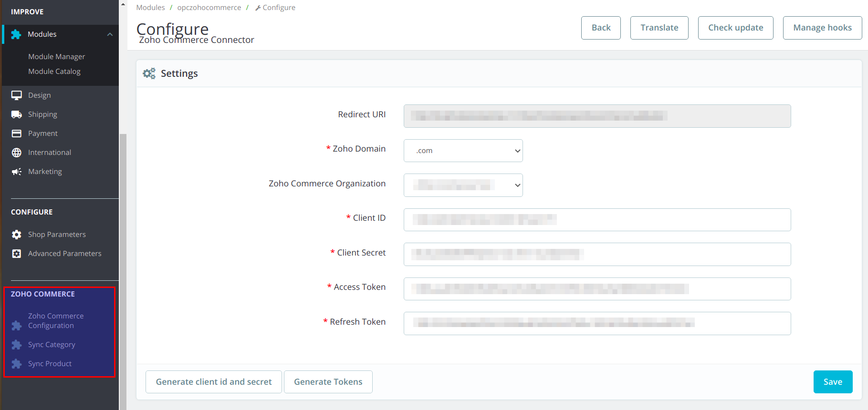The image size is (868, 410).
Task: Open Module Manager
Action: click(x=56, y=57)
